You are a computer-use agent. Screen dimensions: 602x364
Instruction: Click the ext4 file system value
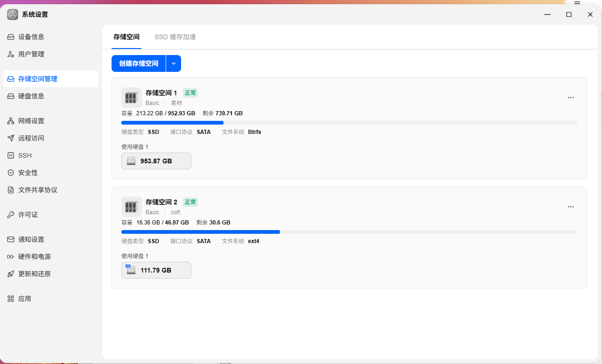click(x=254, y=241)
